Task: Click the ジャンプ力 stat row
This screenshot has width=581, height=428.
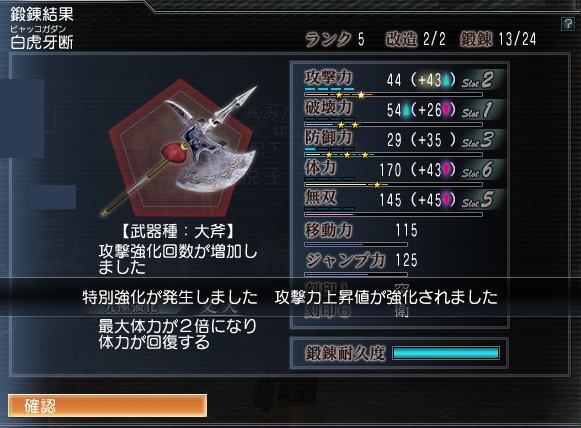Action: (x=361, y=264)
